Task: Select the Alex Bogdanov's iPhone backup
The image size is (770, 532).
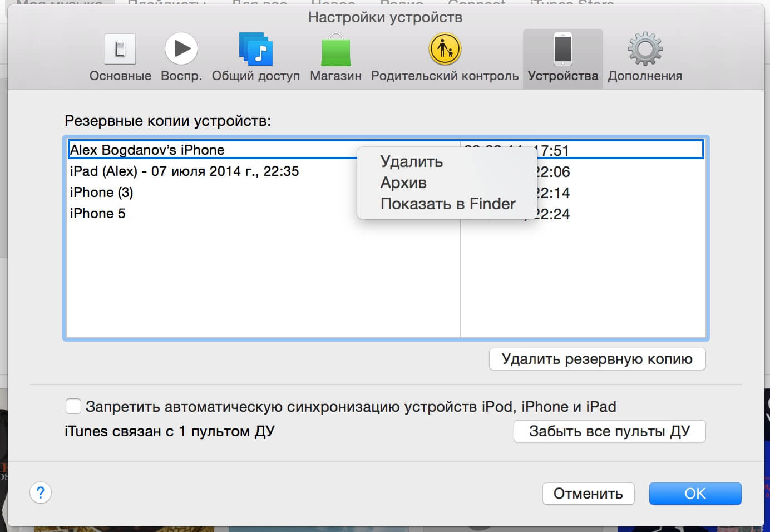Action: pyautogui.click(x=386, y=150)
